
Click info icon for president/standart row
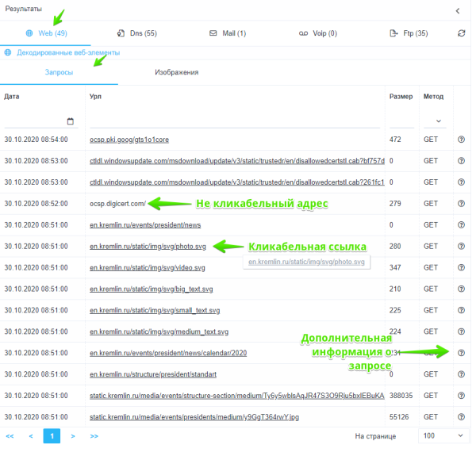click(x=462, y=373)
